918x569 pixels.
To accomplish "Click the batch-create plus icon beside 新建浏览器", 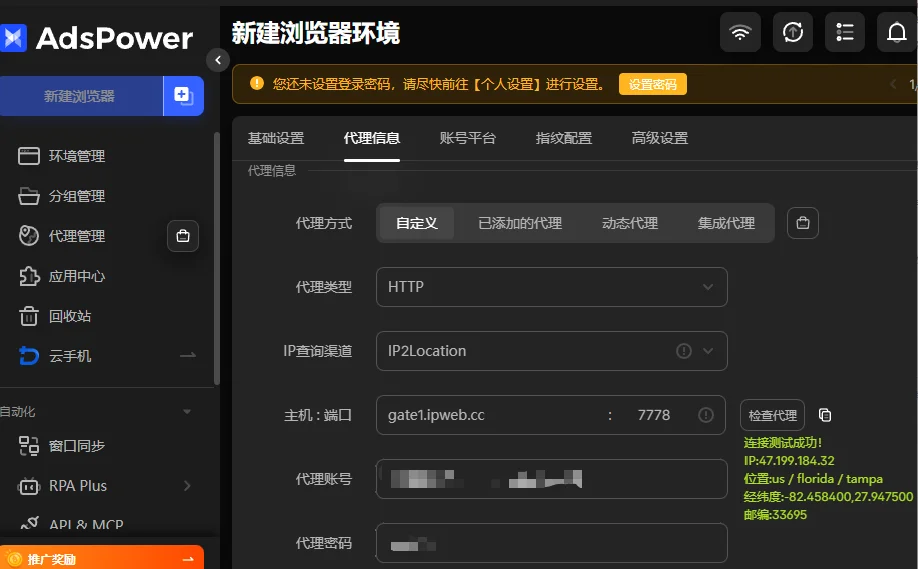I will pos(183,95).
